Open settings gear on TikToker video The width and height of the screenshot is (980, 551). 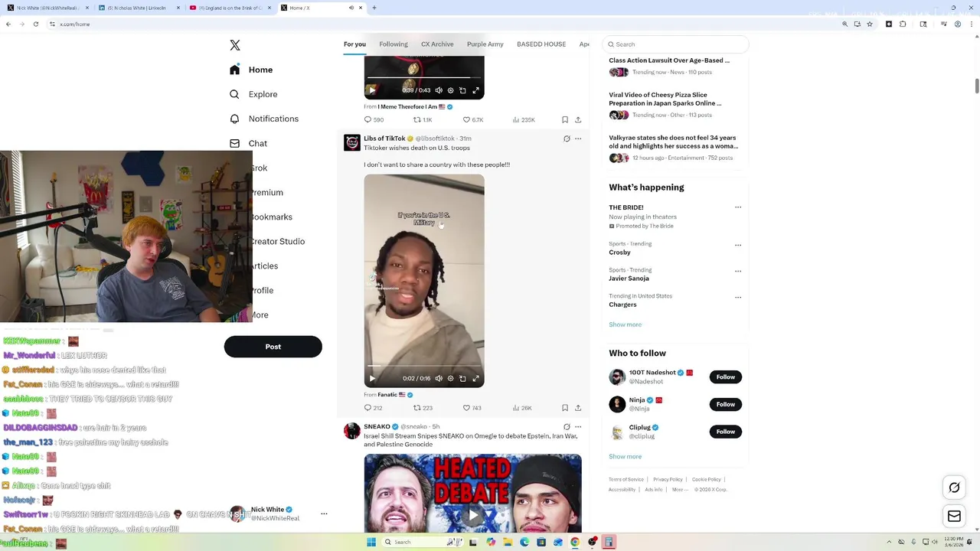(x=450, y=378)
